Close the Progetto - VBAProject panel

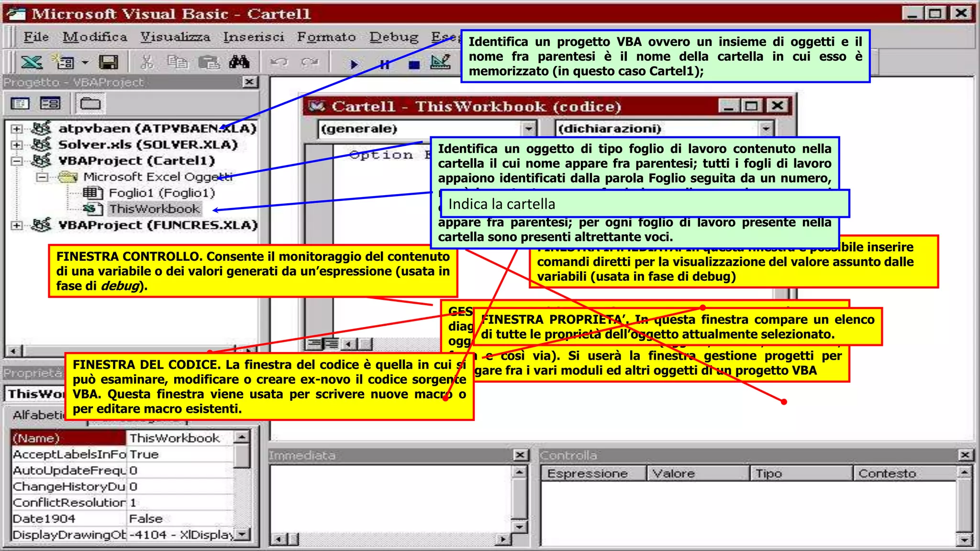click(x=249, y=82)
